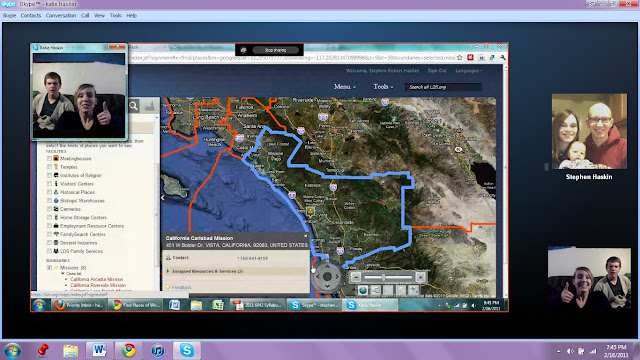Select the globe satellite view icon
This screenshot has height=360, width=640.
point(362,290)
